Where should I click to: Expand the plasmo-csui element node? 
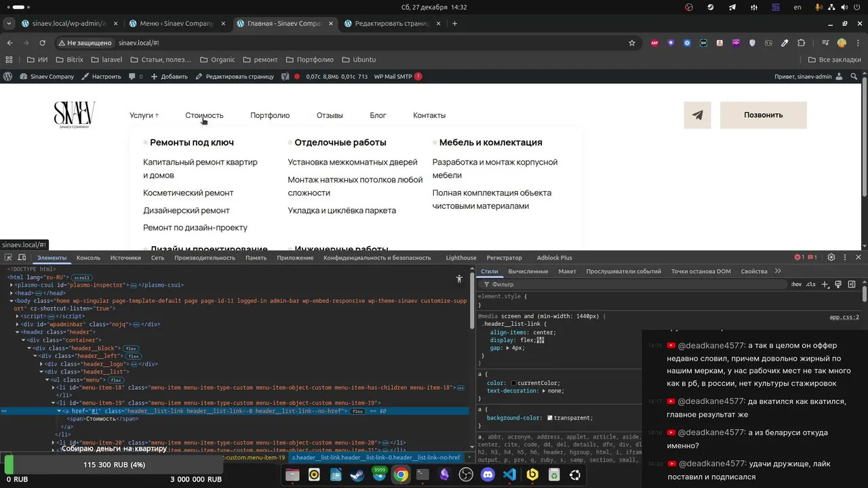click(x=12, y=285)
